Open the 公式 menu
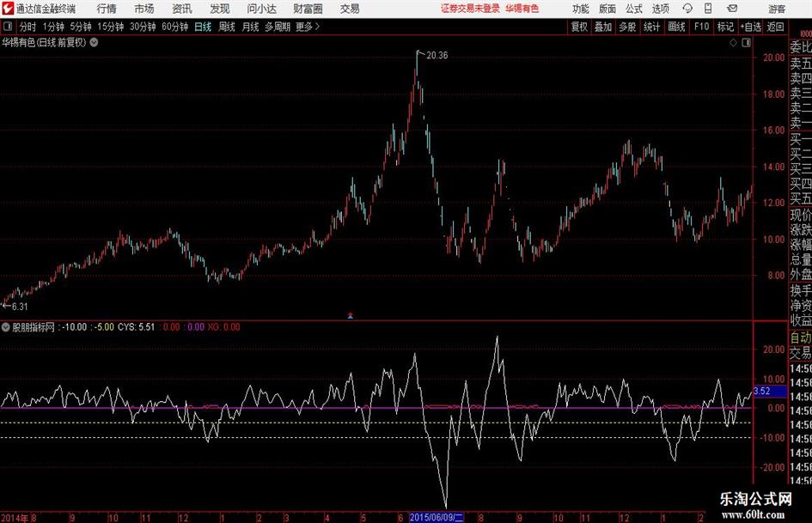 click(634, 9)
